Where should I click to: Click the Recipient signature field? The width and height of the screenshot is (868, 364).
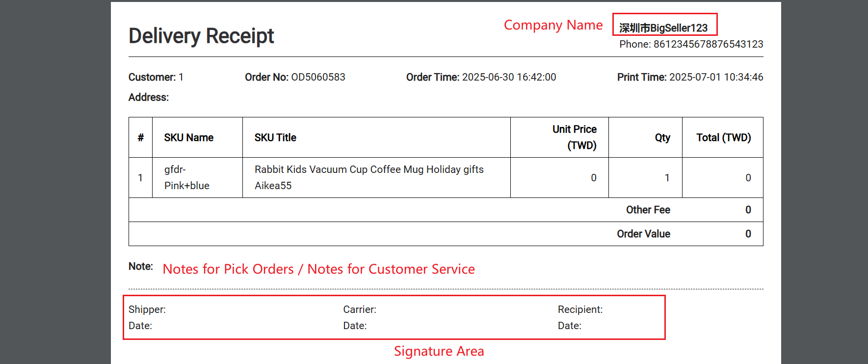pos(580,309)
